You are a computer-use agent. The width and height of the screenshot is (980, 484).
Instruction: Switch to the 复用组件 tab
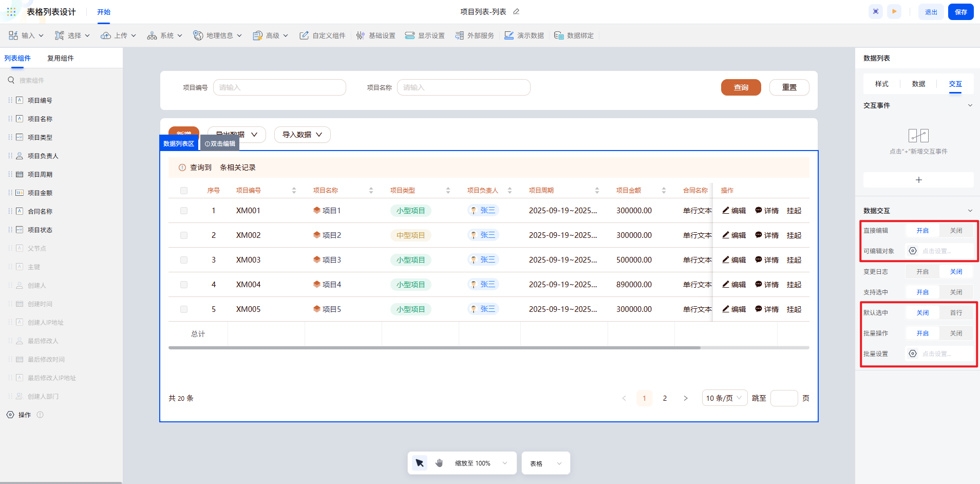61,58
